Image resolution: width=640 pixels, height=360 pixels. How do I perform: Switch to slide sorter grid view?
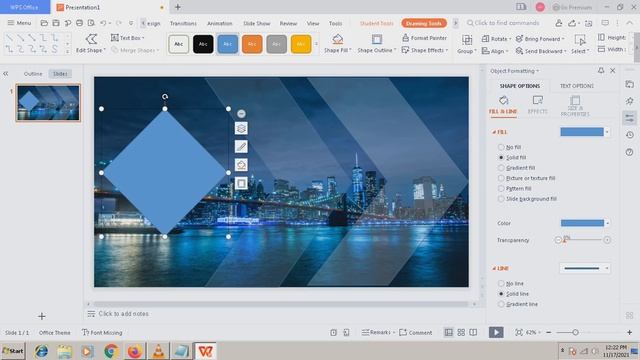461,332
